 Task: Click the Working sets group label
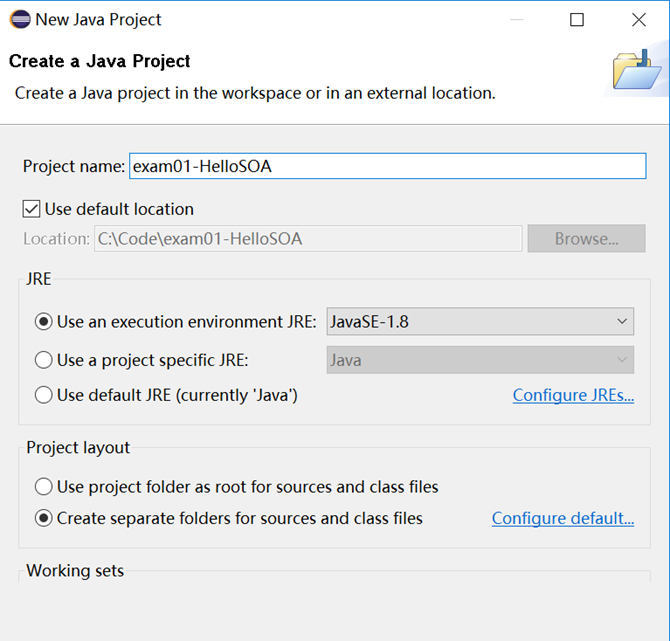pyautogui.click(x=75, y=571)
